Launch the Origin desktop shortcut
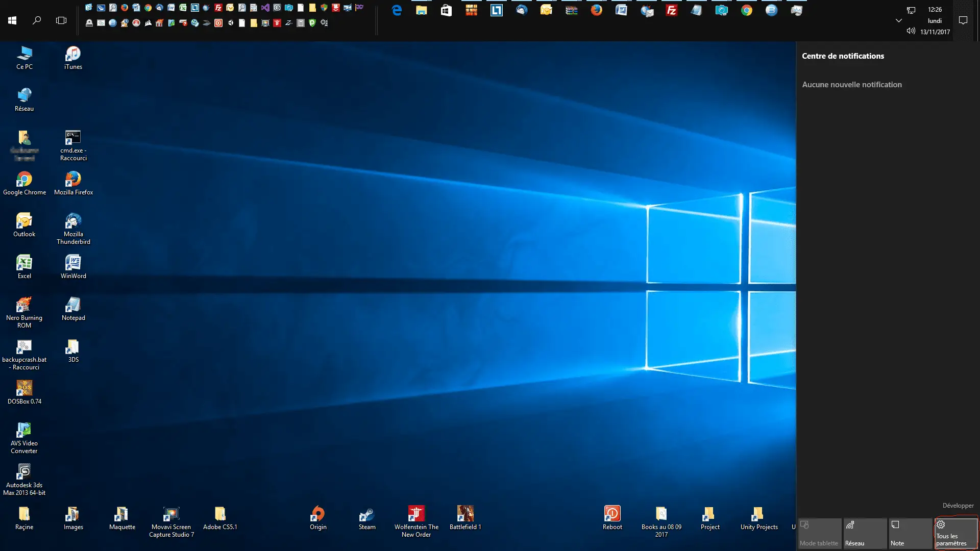980x551 pixels. pos(318,518)
